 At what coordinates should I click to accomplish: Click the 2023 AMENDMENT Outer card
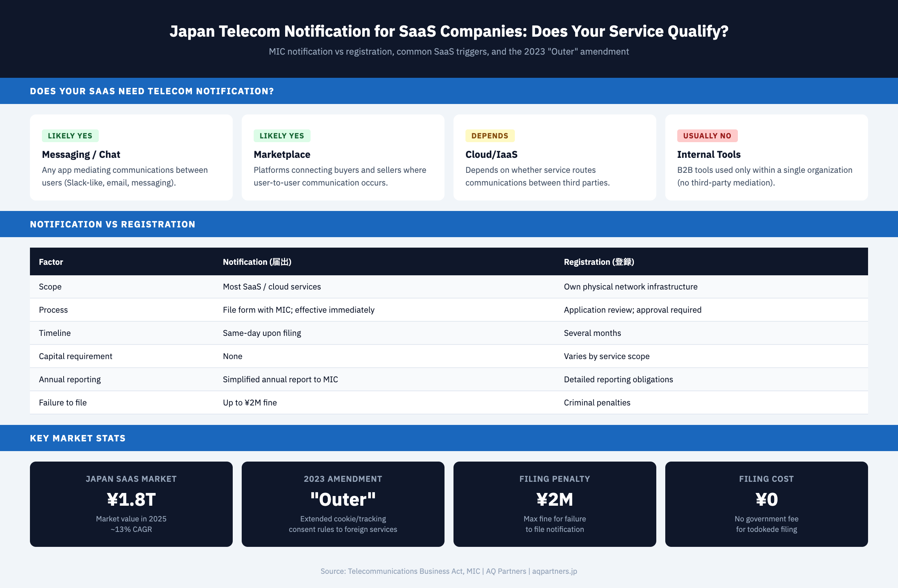[343, 504]
